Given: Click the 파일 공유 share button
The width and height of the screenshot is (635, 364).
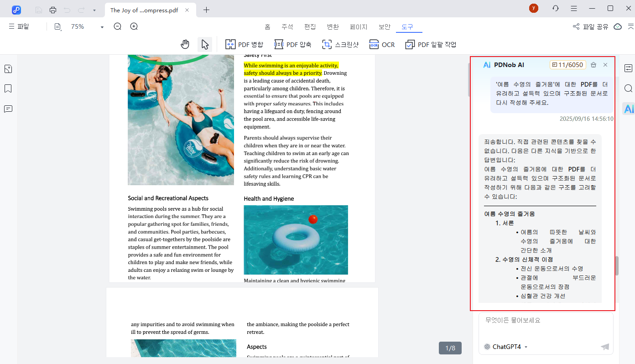Looking at the screenshot, I should (590, 27).
